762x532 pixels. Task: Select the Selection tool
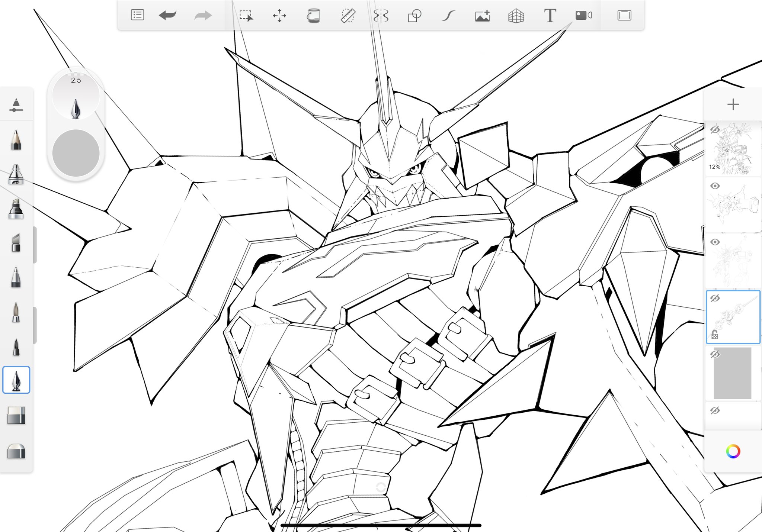click(x=246, y=16)
